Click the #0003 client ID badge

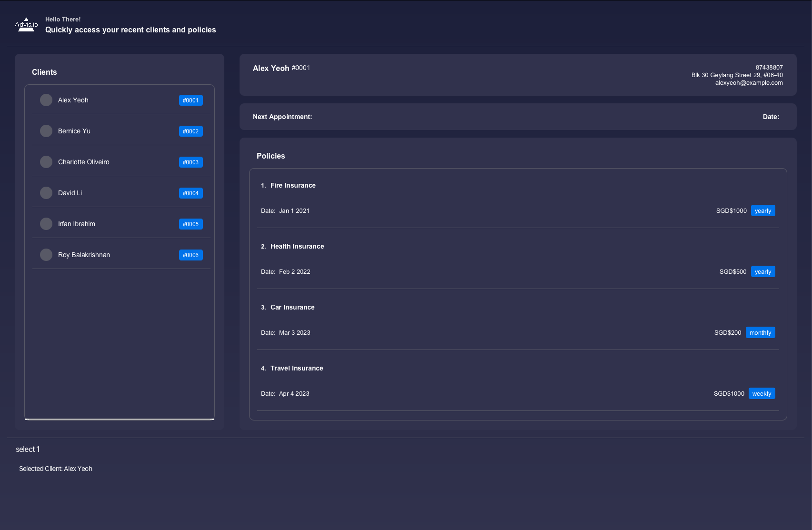point(191,162)
